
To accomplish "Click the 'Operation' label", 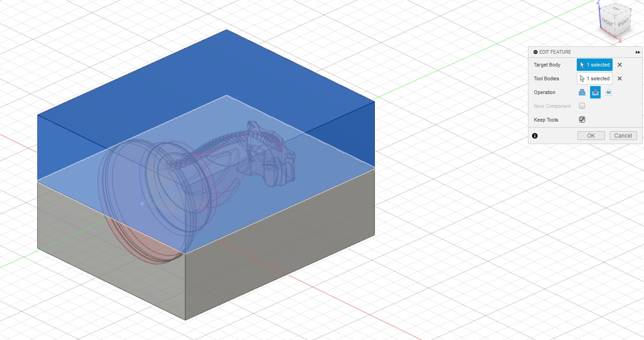I will pyautogui.click(x=544, y=92).
